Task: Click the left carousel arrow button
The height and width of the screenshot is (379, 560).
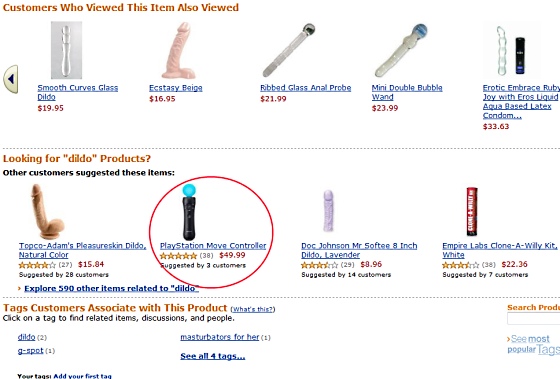Action: pos(11,79)
